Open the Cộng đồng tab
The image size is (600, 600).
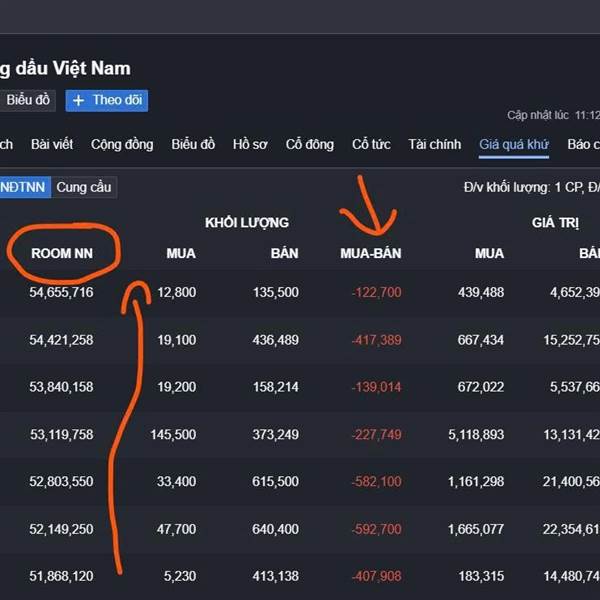pos(122,144)
